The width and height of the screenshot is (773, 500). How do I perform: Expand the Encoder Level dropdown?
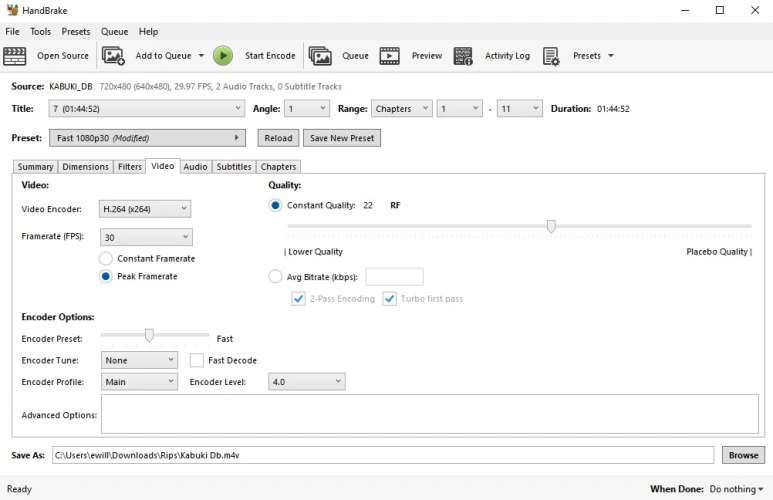307,382
